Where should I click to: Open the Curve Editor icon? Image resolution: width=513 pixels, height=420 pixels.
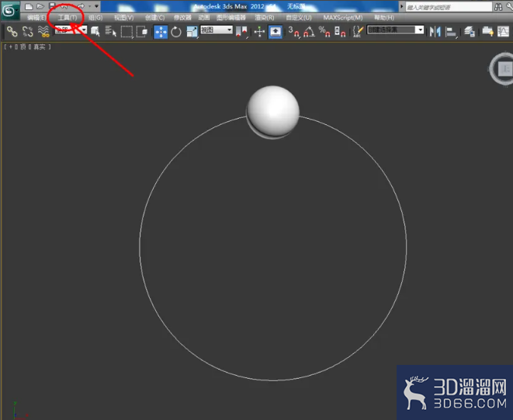tap(503, 32)
